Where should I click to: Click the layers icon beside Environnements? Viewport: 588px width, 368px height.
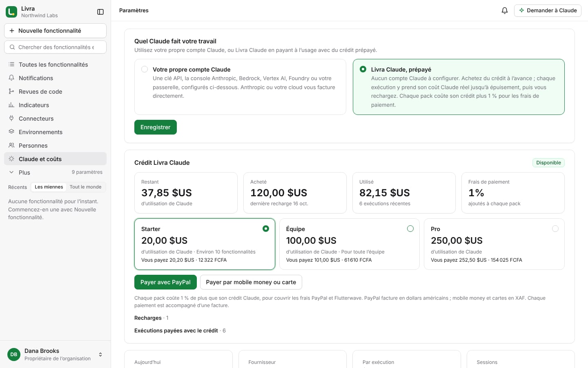(11, 132)
